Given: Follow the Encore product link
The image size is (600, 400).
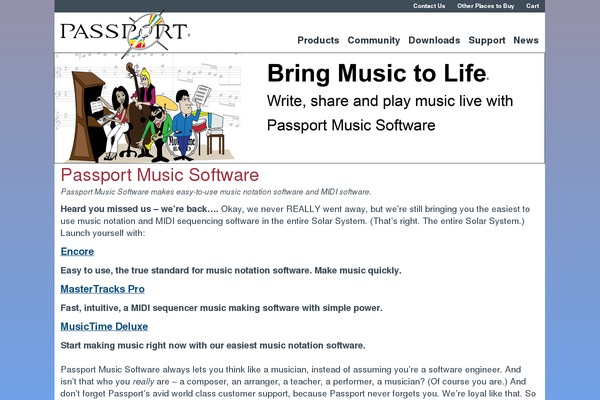Looking at the screenshot, I should pyautogui.click(x=77, y=251).
